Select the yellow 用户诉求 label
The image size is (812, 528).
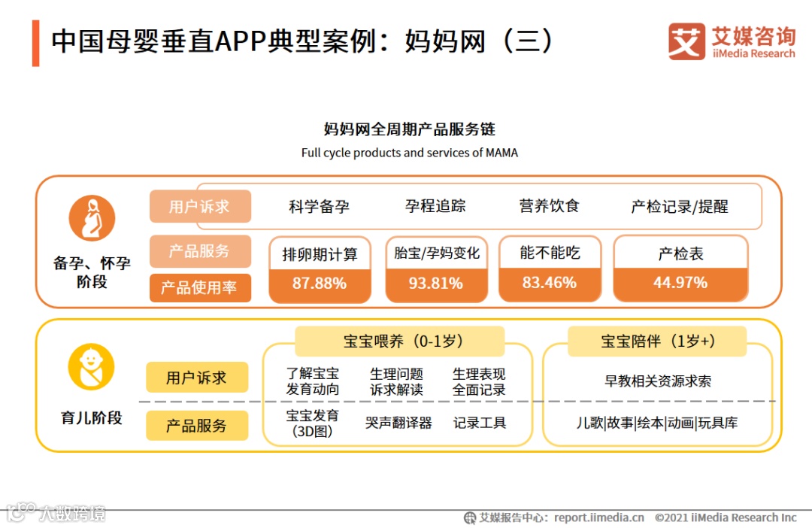197,378
